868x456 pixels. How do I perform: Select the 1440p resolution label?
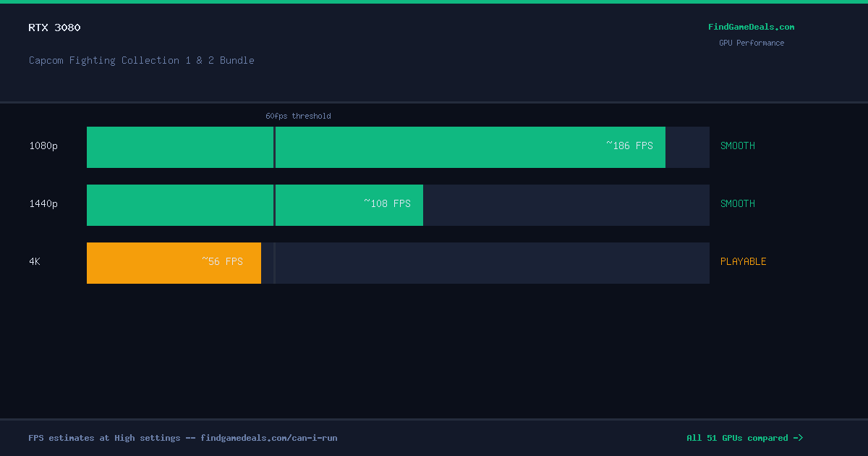click(x=43, y=203)
